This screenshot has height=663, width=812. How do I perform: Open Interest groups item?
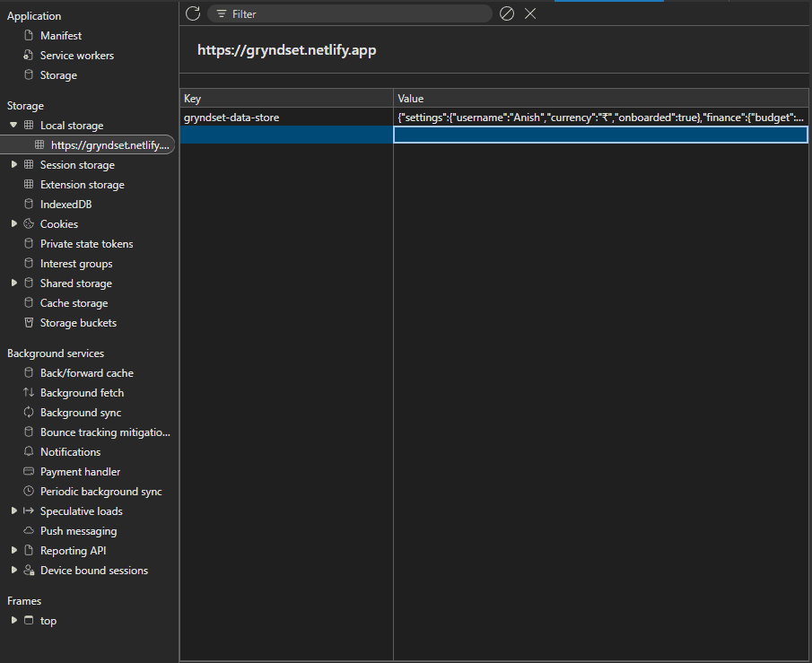(76, 264)
